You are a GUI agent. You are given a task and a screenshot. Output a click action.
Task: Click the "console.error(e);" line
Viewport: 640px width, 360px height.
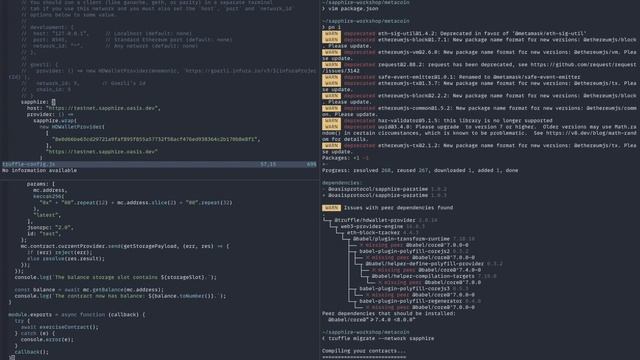click(47, 339)
